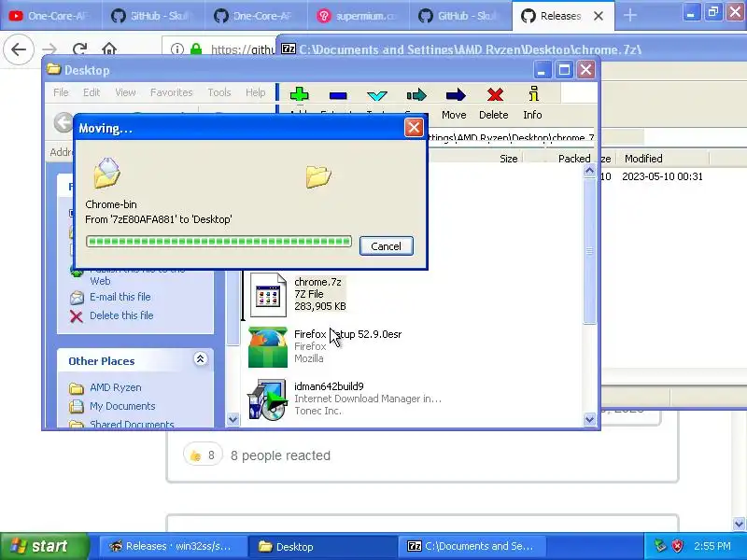Open the Help menu in Desktop window
This screenshot has height=560, width=747.
click(x=255, y=92)
